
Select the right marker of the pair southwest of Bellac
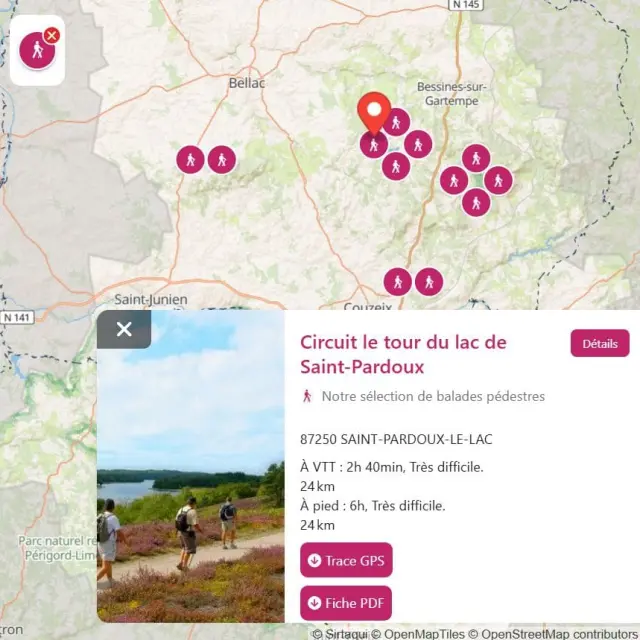(x=221, y=159)
